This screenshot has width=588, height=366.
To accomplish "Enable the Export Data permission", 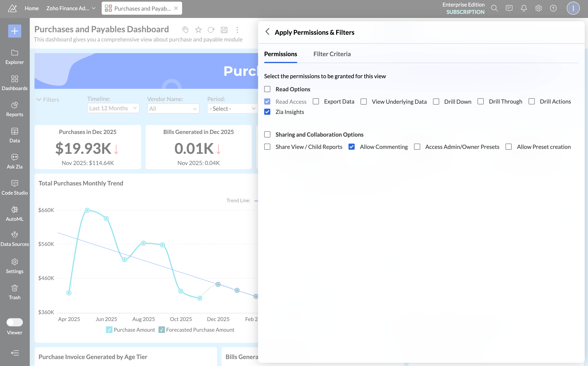I will (x=315, y=102).
